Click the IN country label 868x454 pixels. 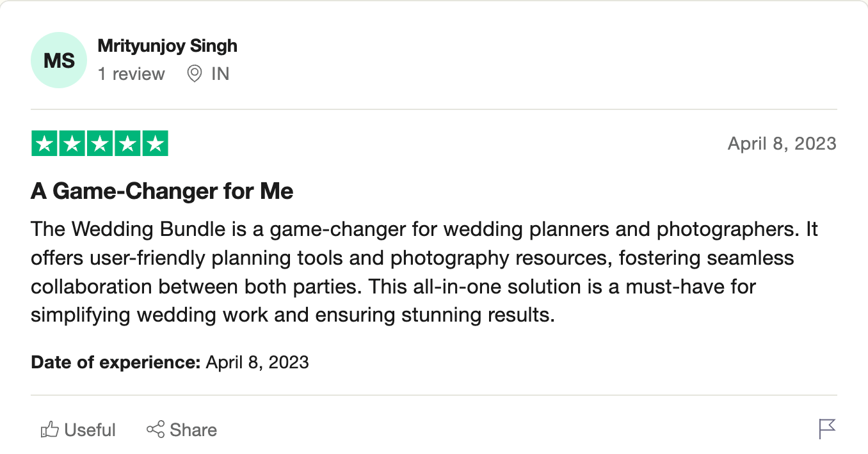pyautogui.click(x=220, y=74)
